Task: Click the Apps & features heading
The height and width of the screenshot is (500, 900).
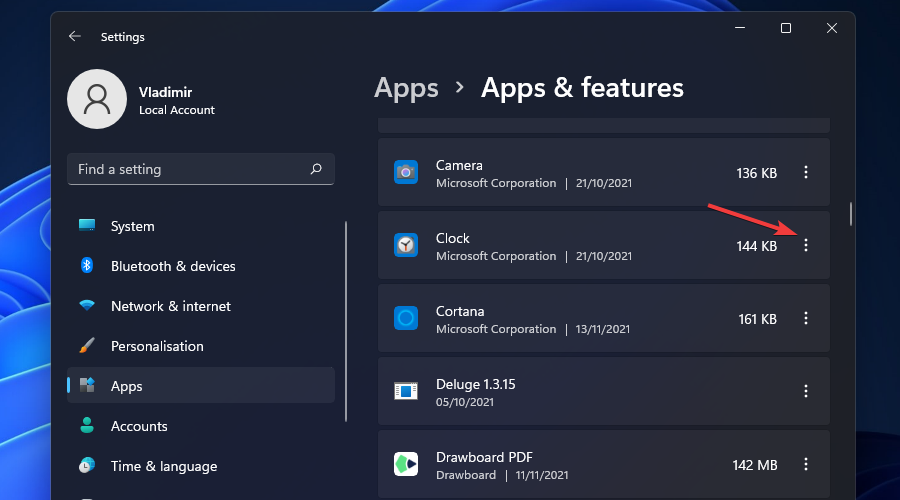Action: tap(582, 88)
